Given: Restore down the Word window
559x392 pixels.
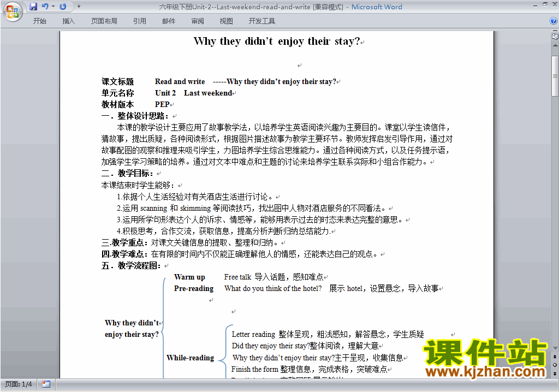Looking at the screenshot, I should click(x=545, y=4).
